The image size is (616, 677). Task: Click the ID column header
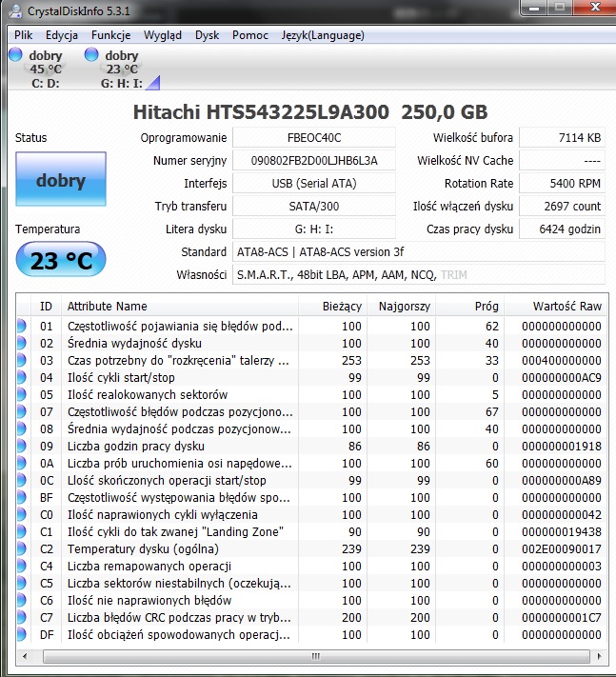point(46,306)
